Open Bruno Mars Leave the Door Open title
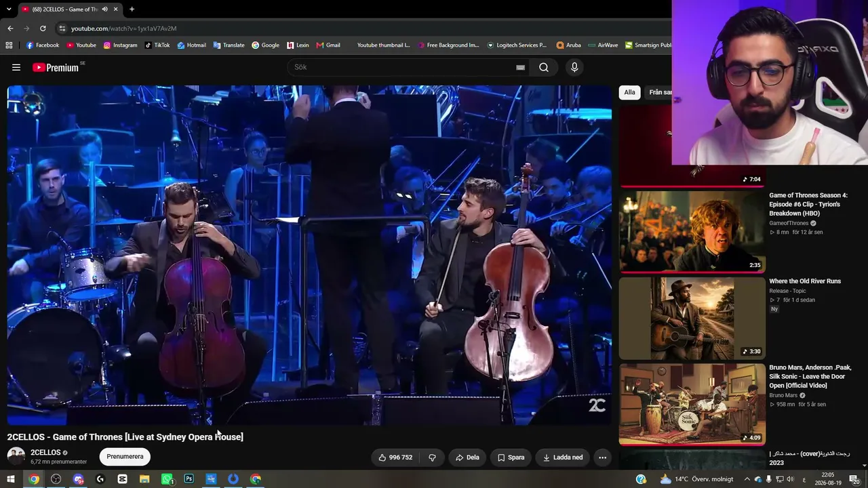Image resolution: width=868 pixels, height=488 pixels. [810, 376]
